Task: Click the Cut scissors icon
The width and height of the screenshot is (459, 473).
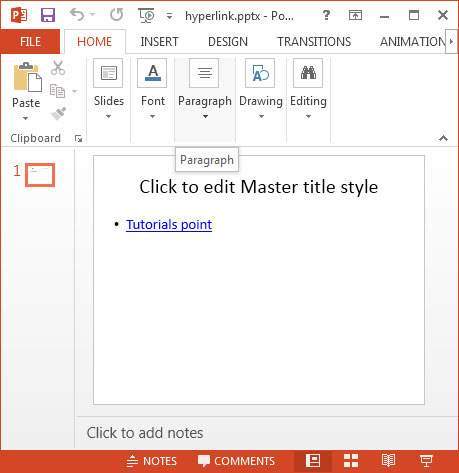Action: tap(58, 68)
